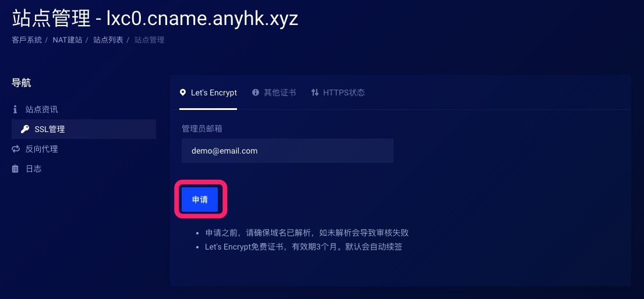Click the 站点管理 breadcrumb item
Viewport: 644px width, 299px height.
(149, 40)
